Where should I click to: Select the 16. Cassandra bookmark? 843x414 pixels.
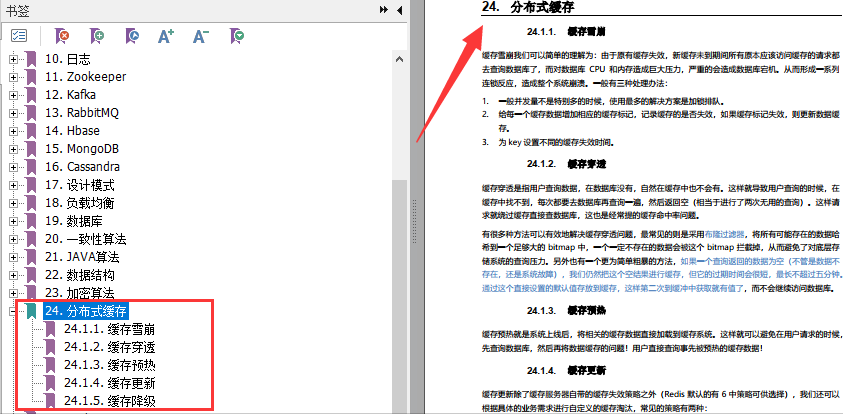click(x=82, y=167)
